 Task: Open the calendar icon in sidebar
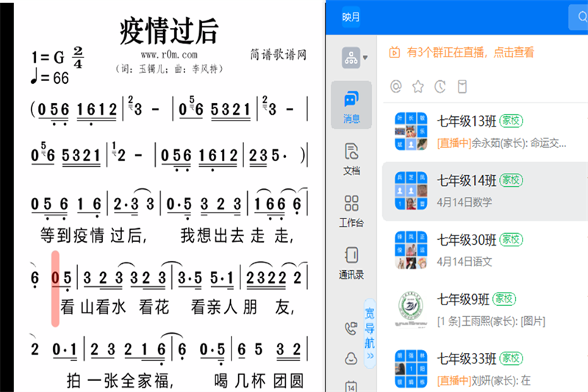pos(351,385)
